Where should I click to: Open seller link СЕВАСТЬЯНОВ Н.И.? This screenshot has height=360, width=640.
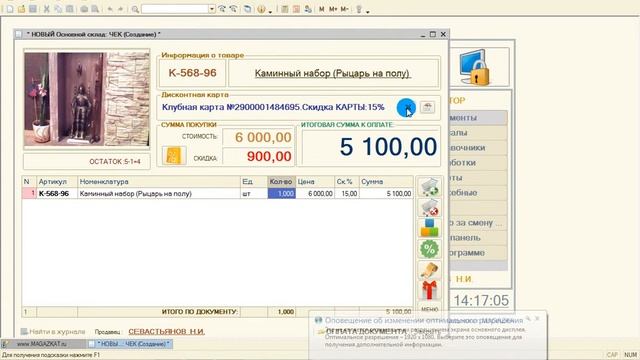167,331
